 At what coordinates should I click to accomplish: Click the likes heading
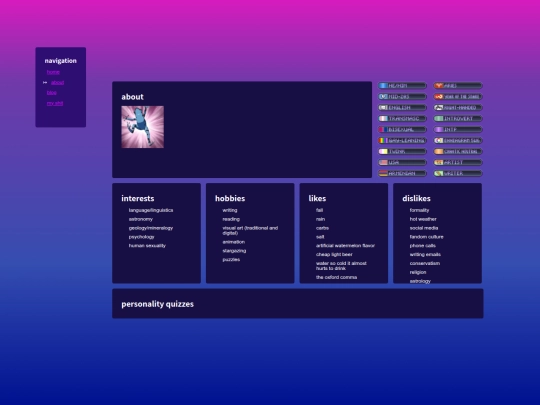[317, 198]
